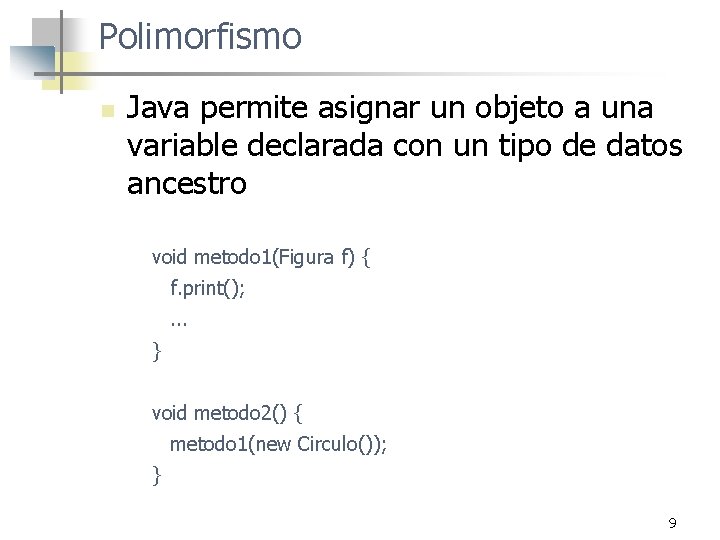
Task: Click the slide number 9
Action: coord(672,522)
